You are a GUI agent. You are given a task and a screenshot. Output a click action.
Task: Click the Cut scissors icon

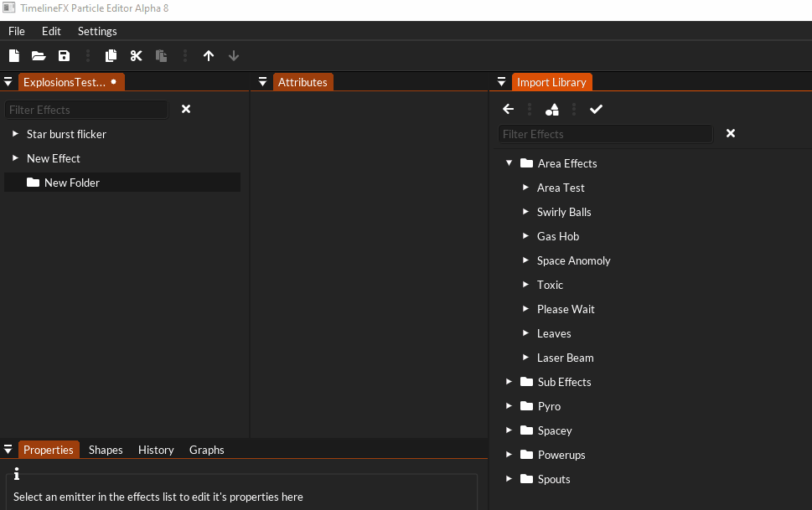[136, 56]
